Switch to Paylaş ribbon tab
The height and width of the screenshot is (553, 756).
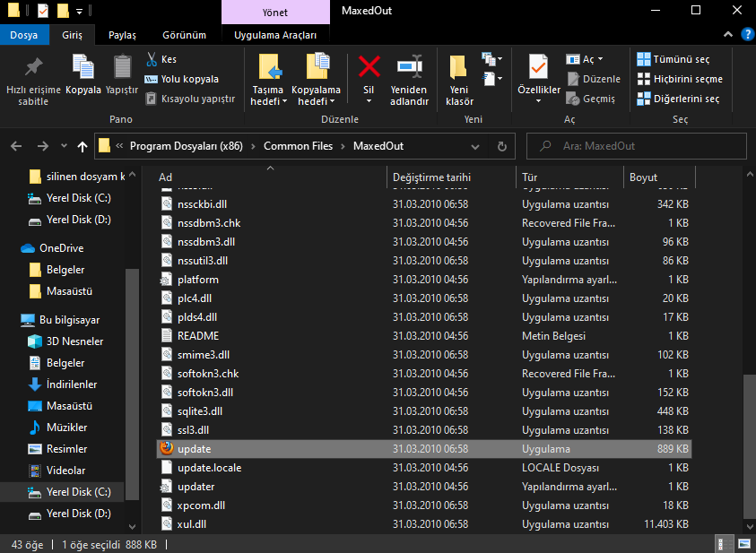[x=122, y=35]
